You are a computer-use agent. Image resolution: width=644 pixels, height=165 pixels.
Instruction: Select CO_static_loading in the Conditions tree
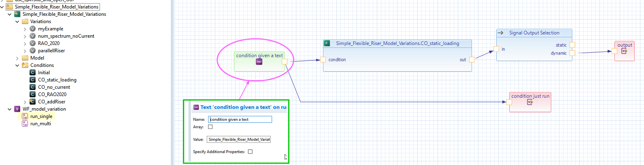coord(57,80)
